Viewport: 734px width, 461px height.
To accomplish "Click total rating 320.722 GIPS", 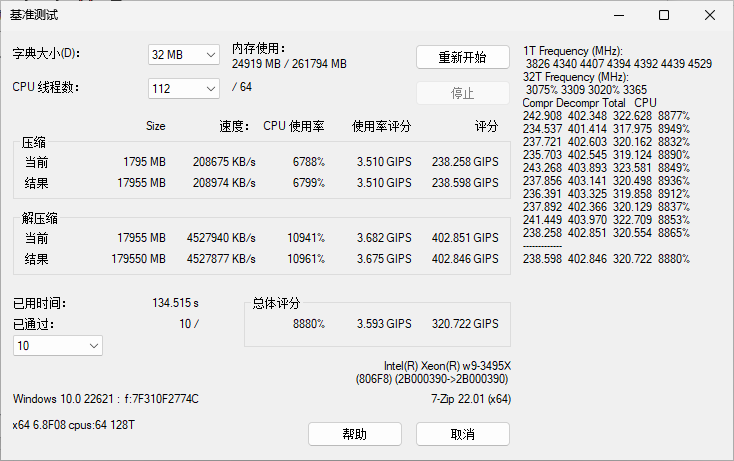I will pos(465,324).
